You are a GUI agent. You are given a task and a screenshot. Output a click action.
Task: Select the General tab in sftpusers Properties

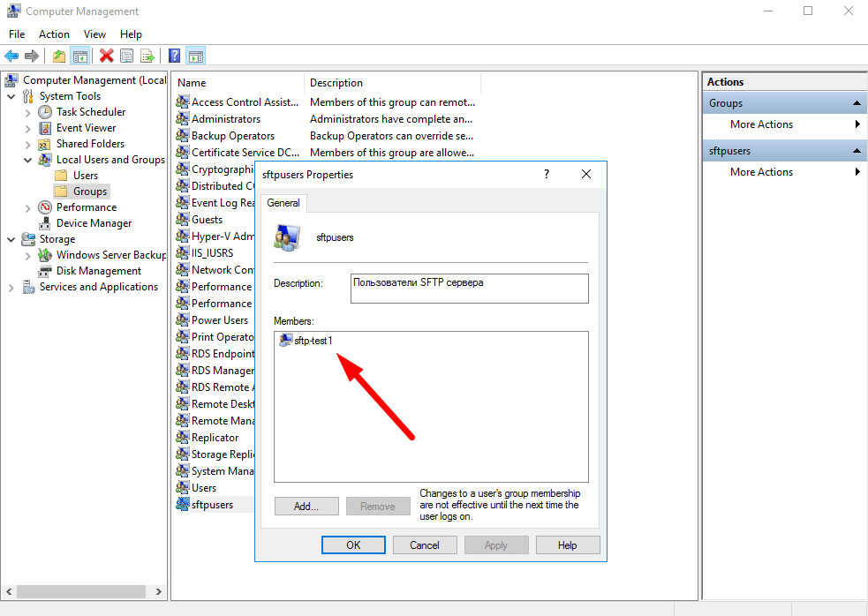(283, 203)
